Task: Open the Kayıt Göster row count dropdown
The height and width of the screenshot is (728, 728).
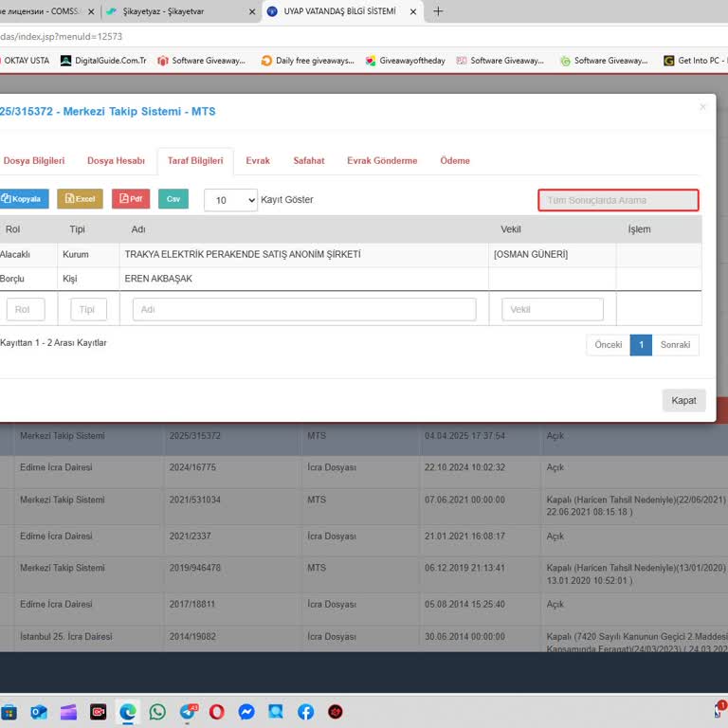Action: 230,200
